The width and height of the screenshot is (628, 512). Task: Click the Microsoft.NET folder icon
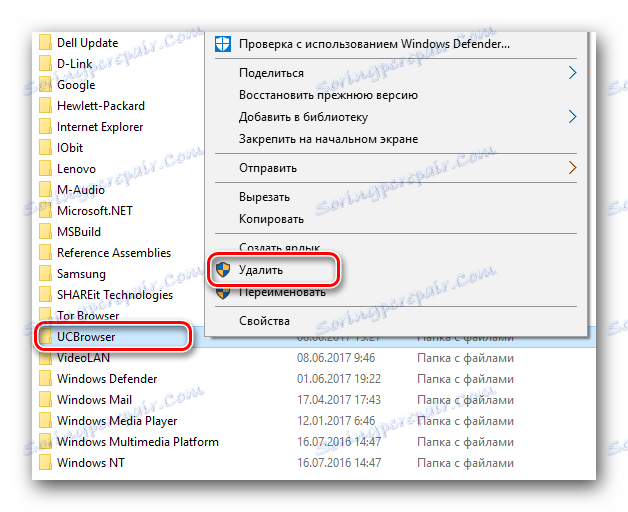click(x=45, y=211)
